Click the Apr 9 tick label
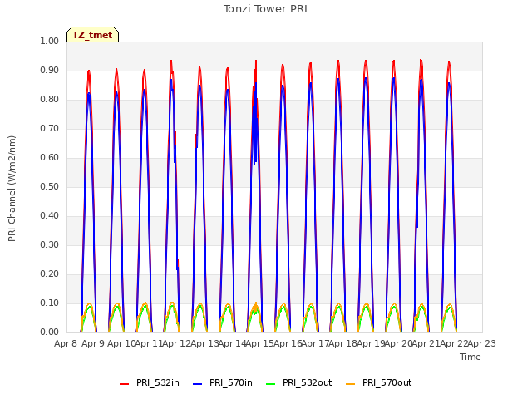Image resolution: width=532 pixels, height=399 pixels. click(93, 343)
